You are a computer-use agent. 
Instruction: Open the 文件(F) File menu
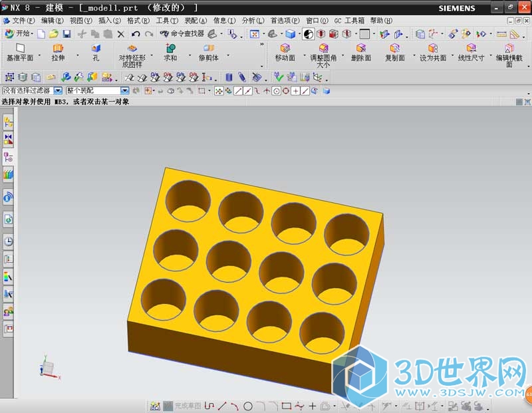point(23,21)
